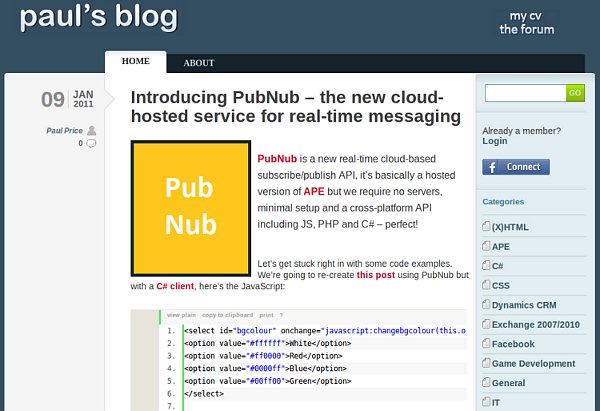600x411 pixels.
Task: Focus the sidebar search input field
Action: pos(525,93)
